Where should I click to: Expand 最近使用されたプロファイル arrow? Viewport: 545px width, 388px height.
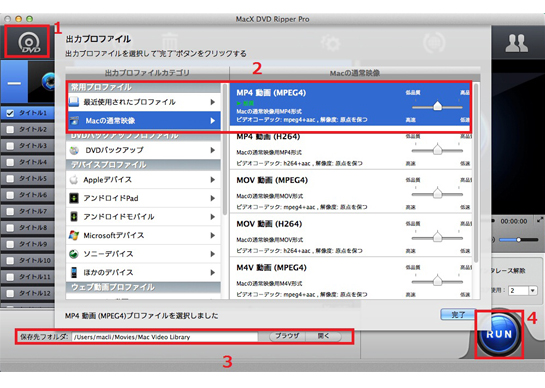click(212, 102)
